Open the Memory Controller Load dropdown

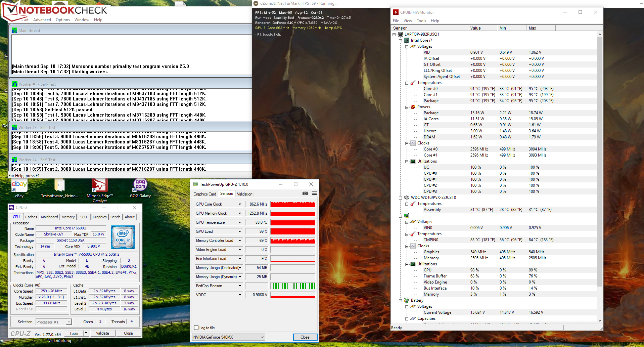click(240, 241)
